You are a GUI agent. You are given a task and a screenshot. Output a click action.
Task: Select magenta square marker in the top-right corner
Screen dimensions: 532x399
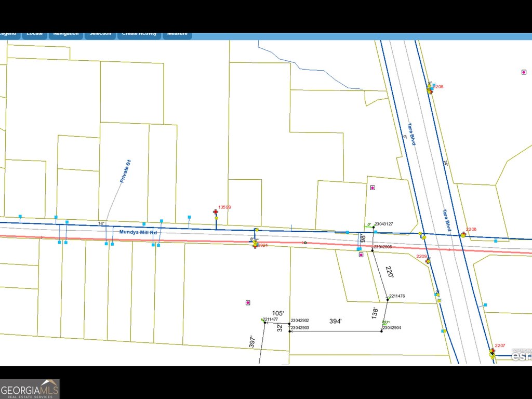pyautogui.click(x=524, y=72)
